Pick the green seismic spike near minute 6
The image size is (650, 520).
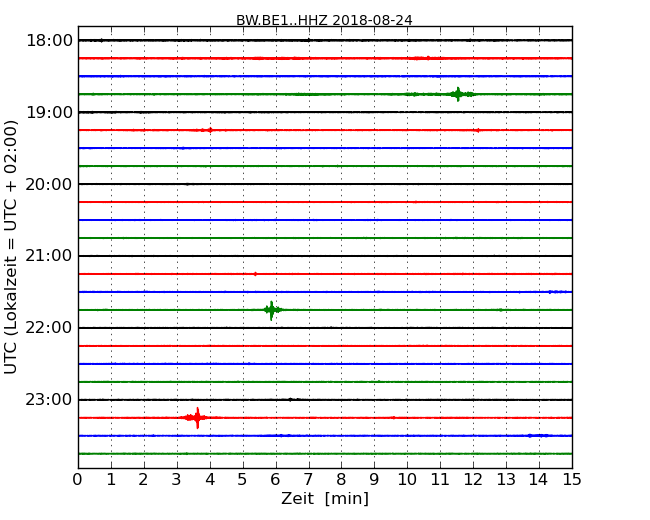272,310
